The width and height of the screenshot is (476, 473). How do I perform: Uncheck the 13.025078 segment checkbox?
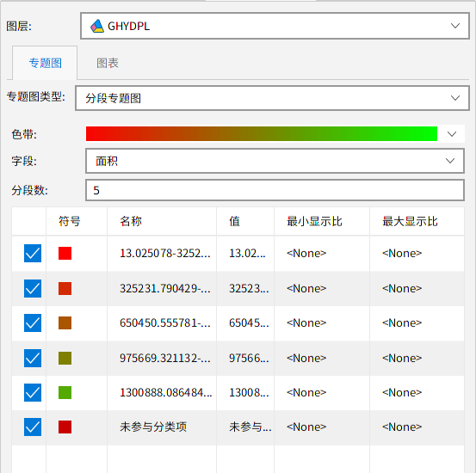33,254
